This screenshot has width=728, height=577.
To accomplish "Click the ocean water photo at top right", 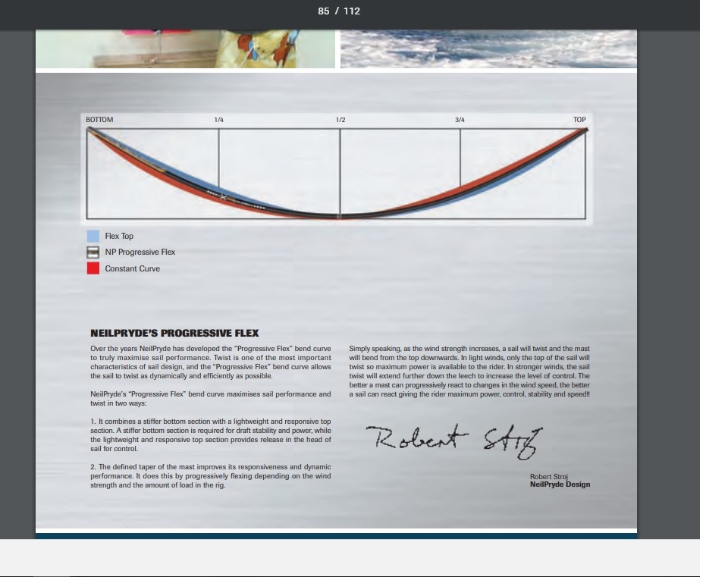I will 488,49.
